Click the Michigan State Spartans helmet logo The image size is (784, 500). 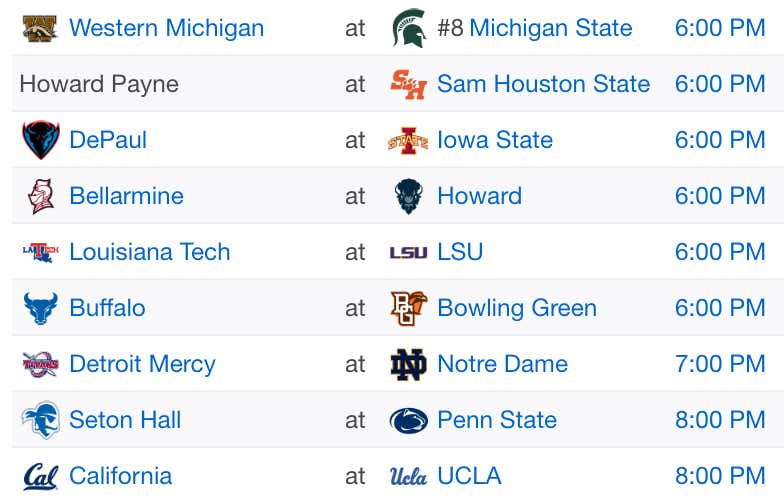click(x=409, y=28)
